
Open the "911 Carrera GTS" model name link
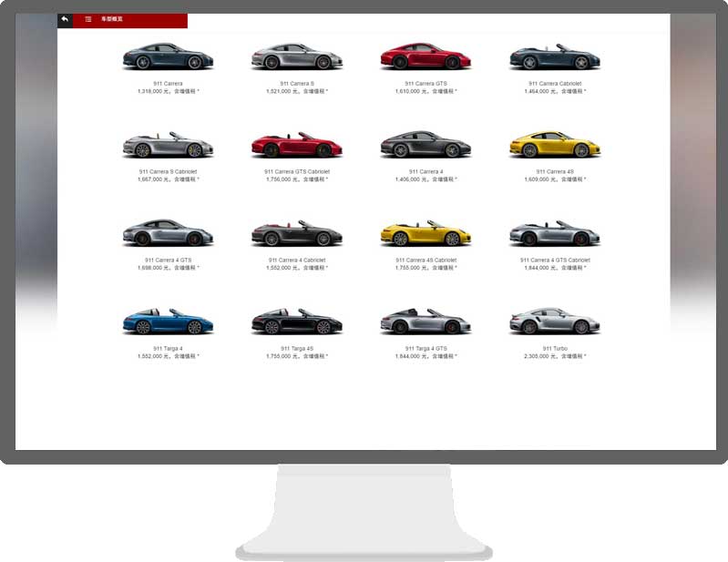point(426,84)
